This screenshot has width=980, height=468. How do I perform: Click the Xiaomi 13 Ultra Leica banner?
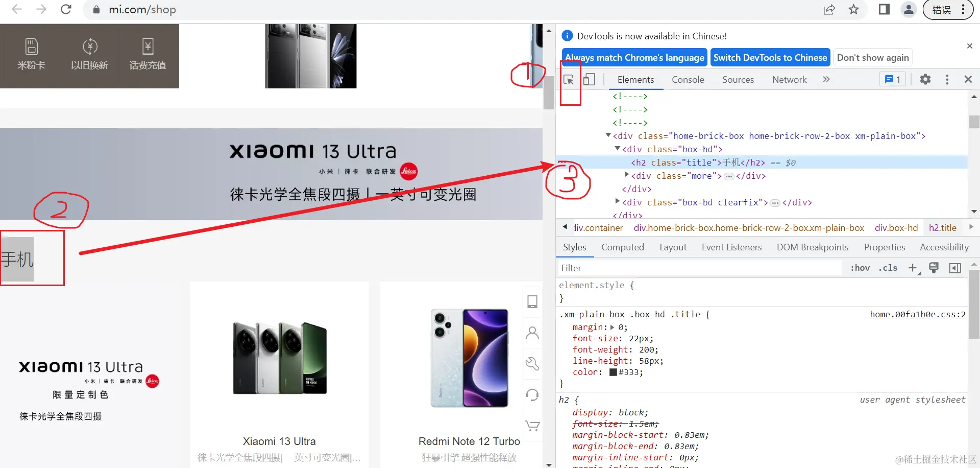click(x=271, y=174)
